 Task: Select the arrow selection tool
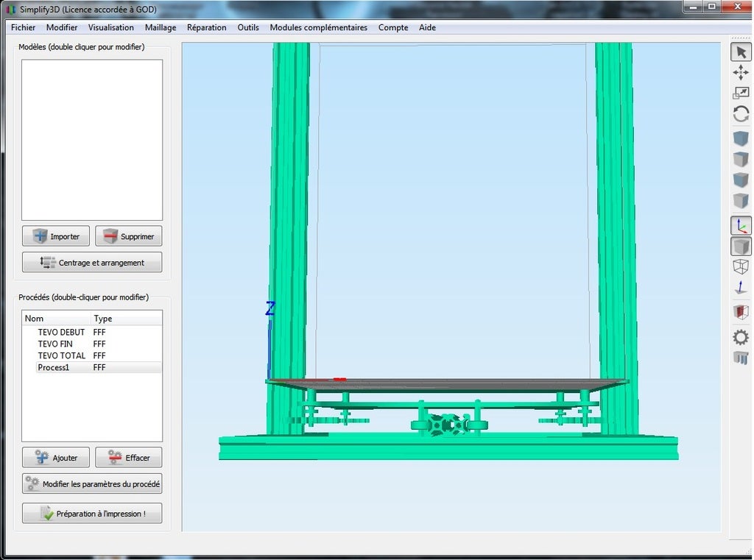tap(741, 52)
